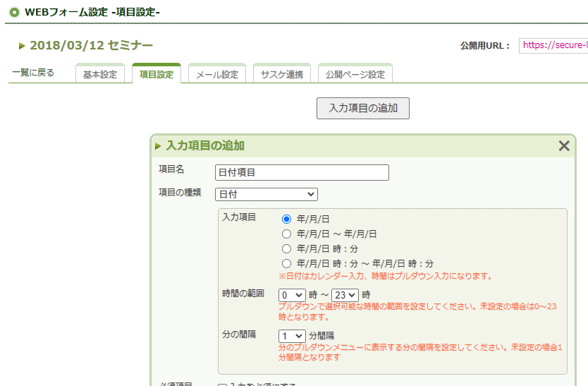Select the 年/月/日 radio option
Screen dimensions: 588x386
point(286,219)
